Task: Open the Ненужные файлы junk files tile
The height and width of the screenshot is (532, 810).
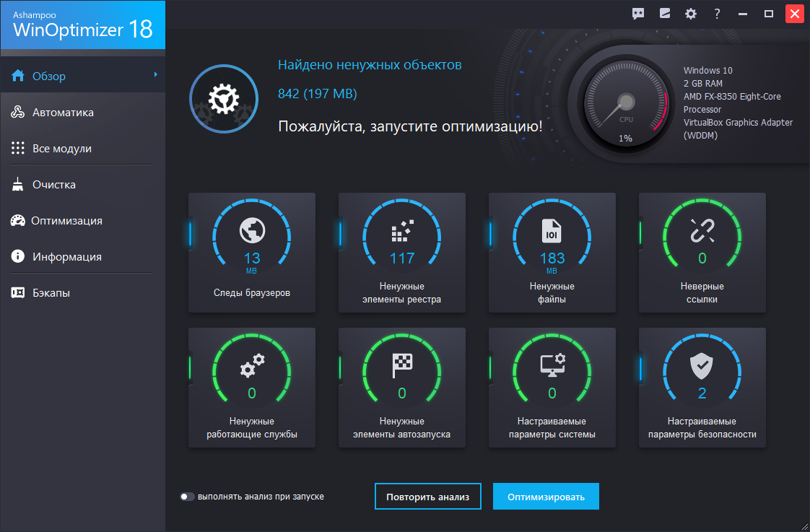Action: 552,252
